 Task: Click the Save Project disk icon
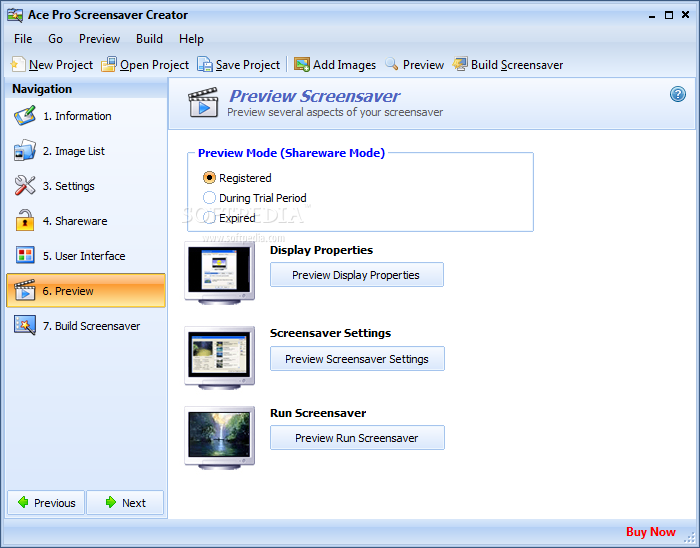205,64
